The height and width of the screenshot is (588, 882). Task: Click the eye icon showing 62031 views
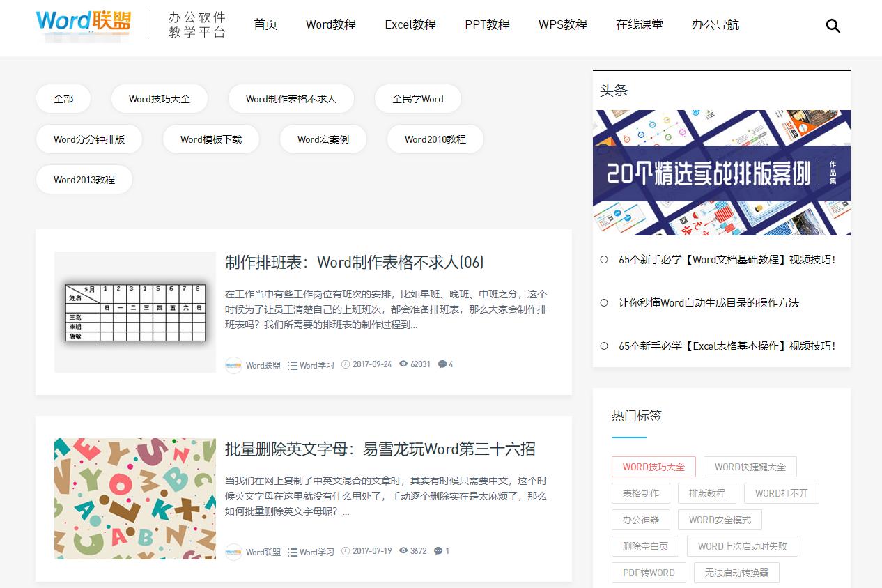403,364
